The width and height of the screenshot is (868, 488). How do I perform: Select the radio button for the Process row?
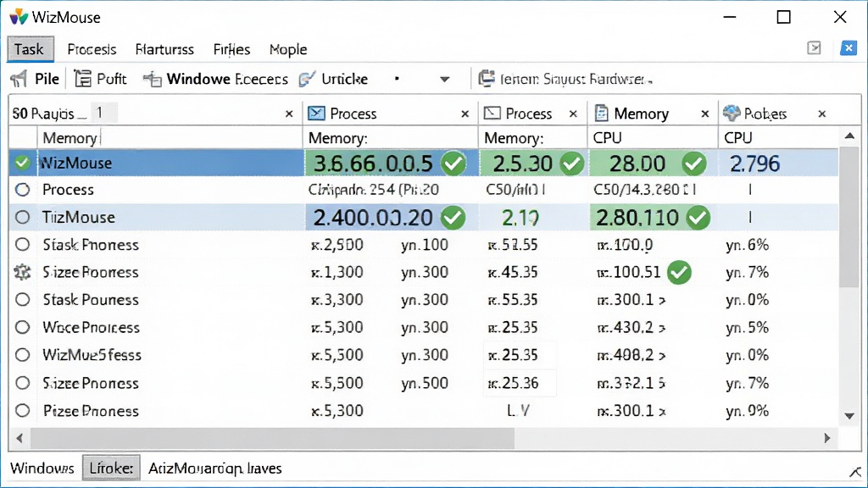coord(22,190)
